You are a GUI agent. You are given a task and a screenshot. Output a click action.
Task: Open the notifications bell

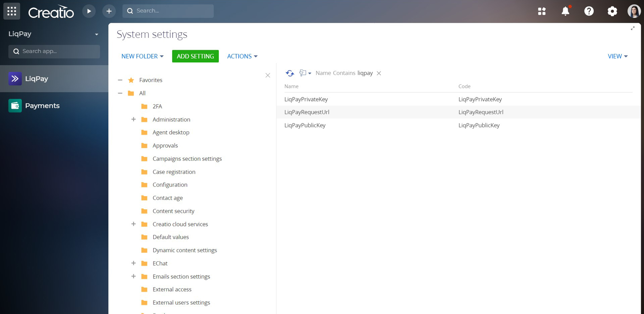566,11
